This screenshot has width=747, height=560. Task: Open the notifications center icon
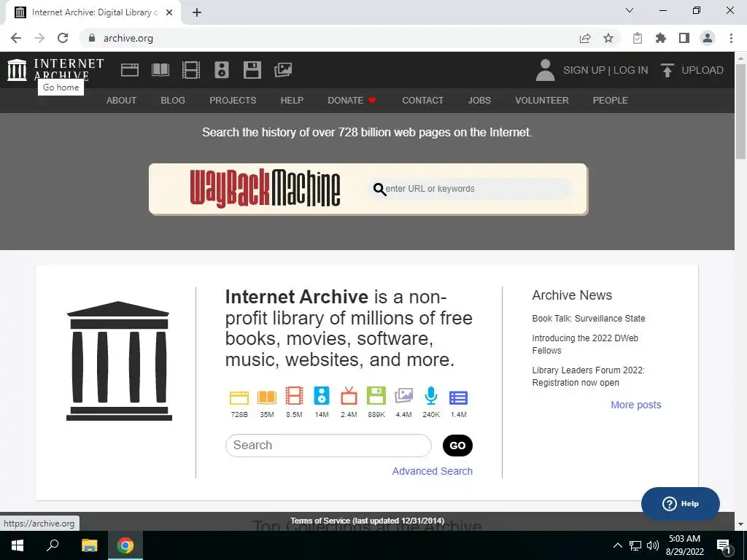(723, 546)
